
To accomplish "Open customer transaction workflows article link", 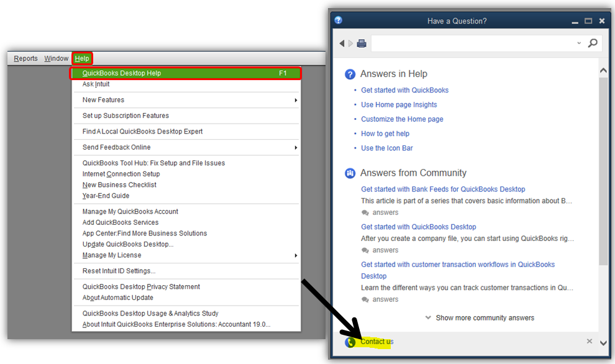I will [458, 270].
